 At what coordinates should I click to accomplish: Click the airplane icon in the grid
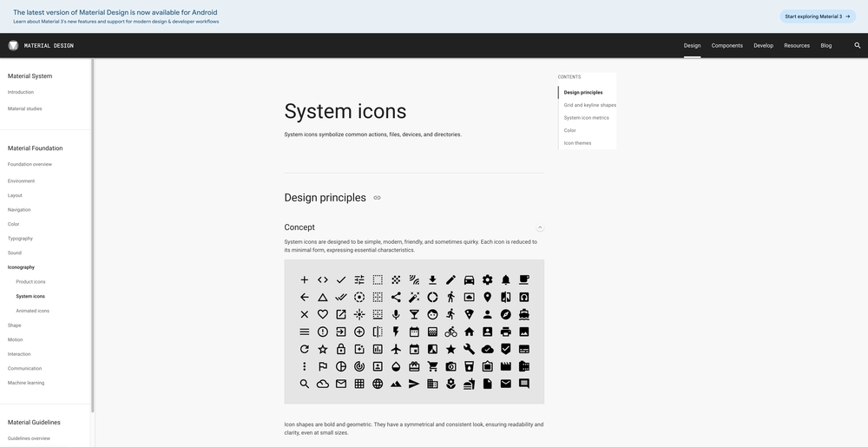[396, 349]
